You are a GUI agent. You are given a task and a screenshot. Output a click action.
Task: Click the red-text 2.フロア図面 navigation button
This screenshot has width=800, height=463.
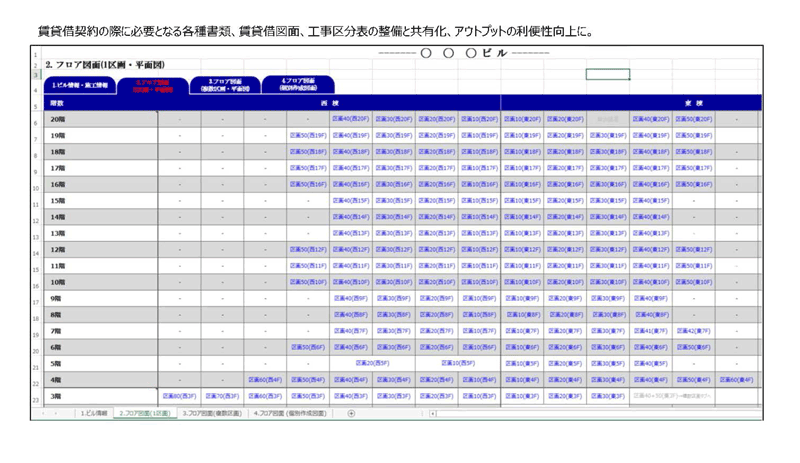click(x=153, y=86)
